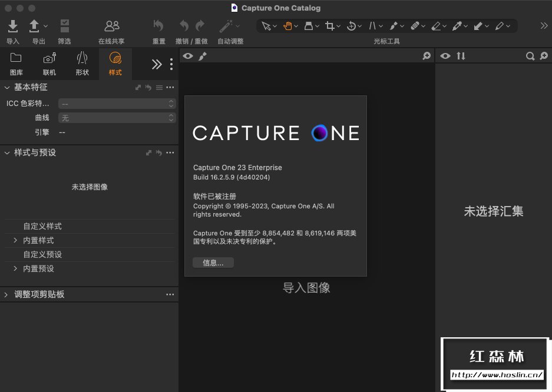Click the Export (导出) toolbar icon
The height and width of the screenshot is (392, 552).
click(35, 26)
